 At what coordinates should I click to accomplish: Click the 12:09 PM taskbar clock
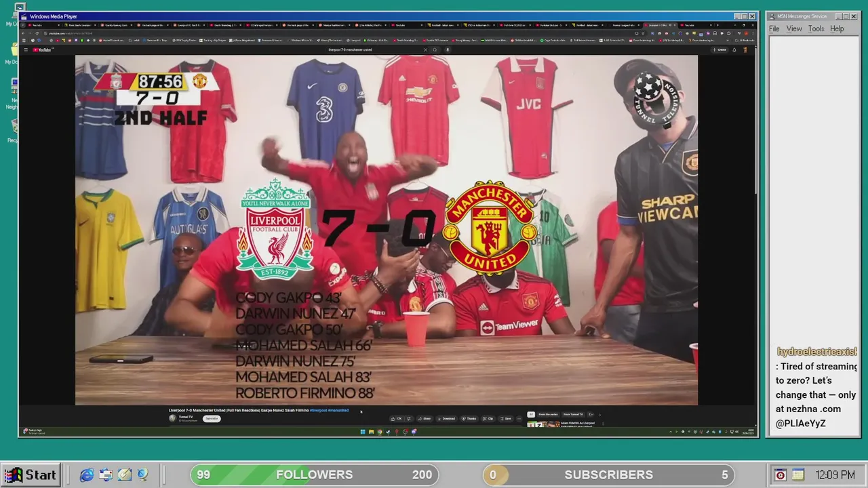[835, 475]
